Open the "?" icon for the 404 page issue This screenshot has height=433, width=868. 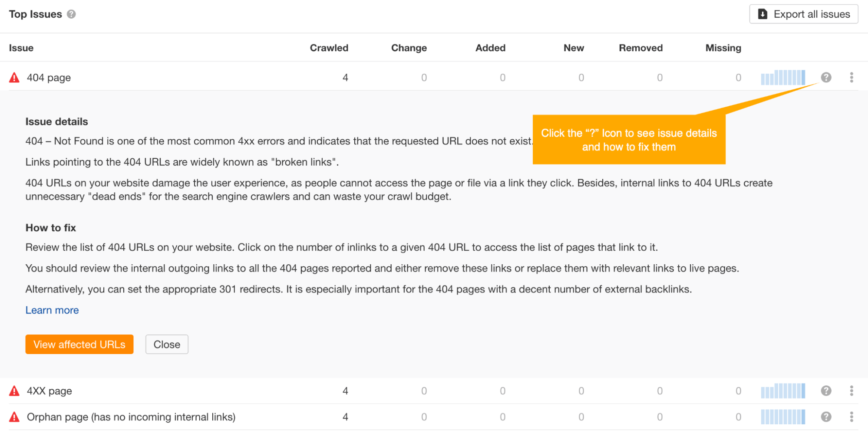(x=825, y=78)
